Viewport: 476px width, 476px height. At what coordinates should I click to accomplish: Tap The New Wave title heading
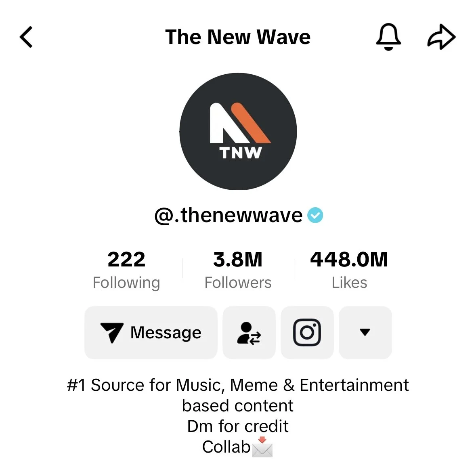[238, 37]
